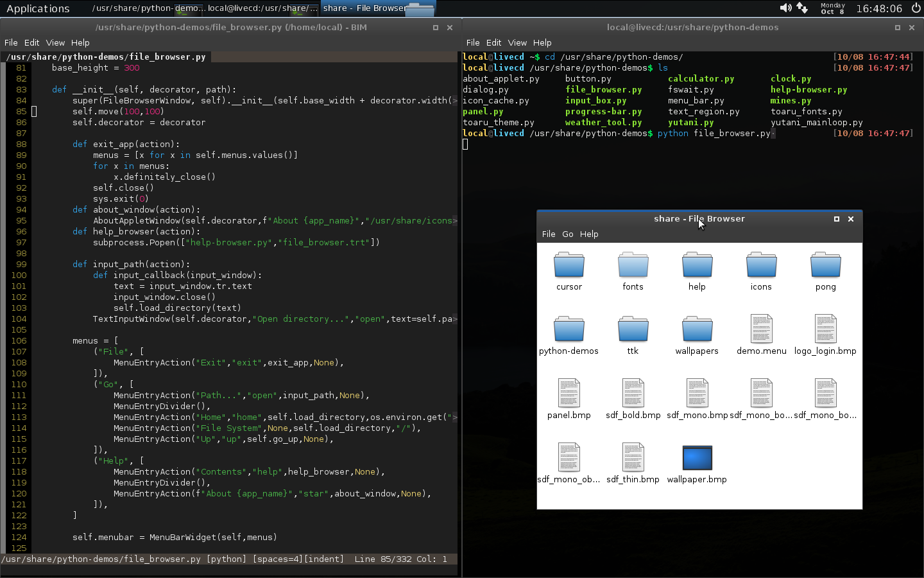Click calculator.py in terminal listing

(701, 78)
